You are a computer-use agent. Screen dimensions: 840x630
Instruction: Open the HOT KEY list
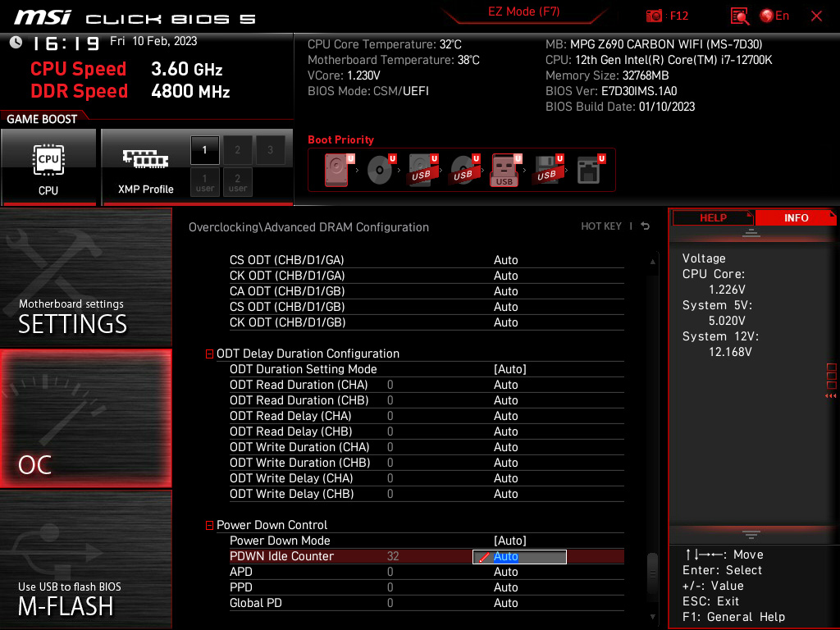coord(601,226)
